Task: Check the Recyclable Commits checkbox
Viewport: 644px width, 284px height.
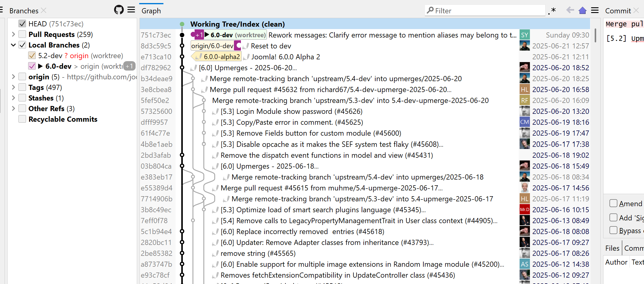Action: 22,119
